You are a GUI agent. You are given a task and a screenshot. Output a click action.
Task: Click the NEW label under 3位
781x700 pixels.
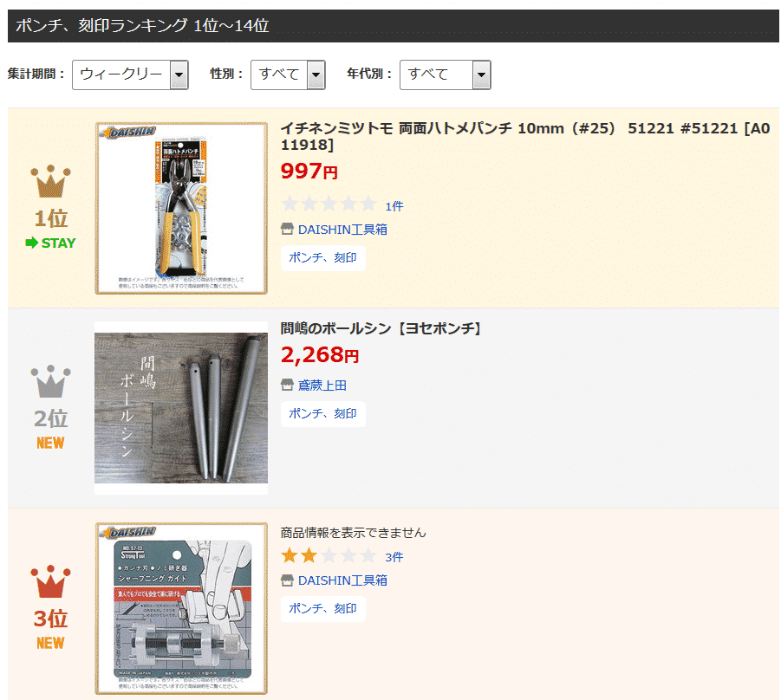pos(50,643)
